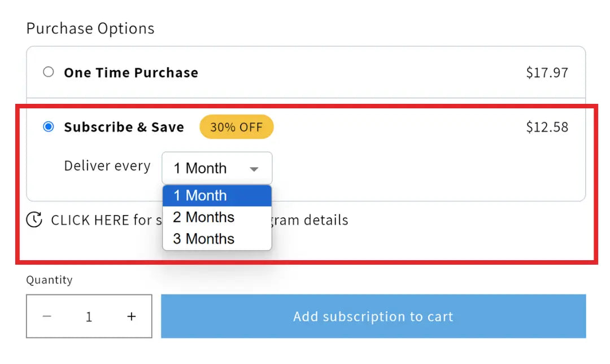Click the Purchase Options heading
This screenshot has height=364, width=610.
coord(90,28)
